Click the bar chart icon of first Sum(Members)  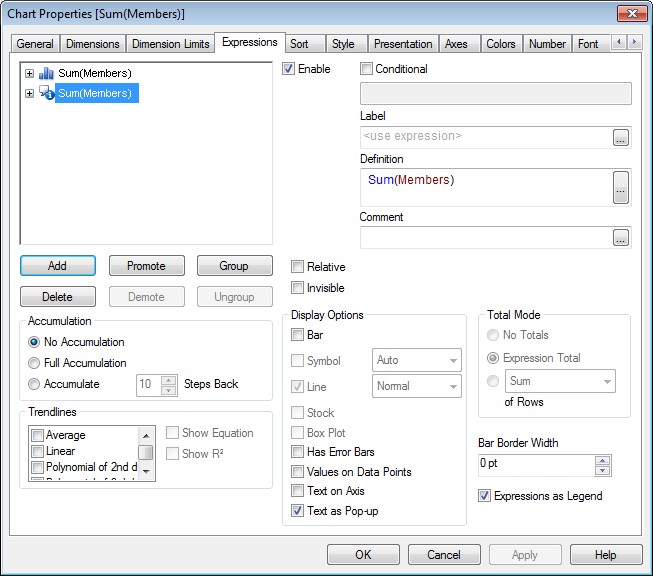(46, 73)
